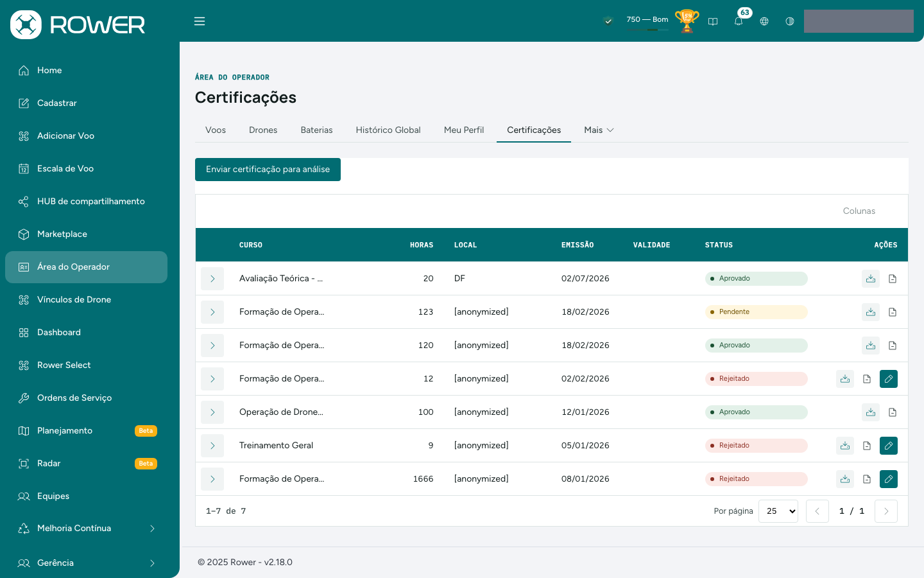Open Home in the sidebar
Image resolution: width=924 pixels, height=578 pixels.
point(86,71)
